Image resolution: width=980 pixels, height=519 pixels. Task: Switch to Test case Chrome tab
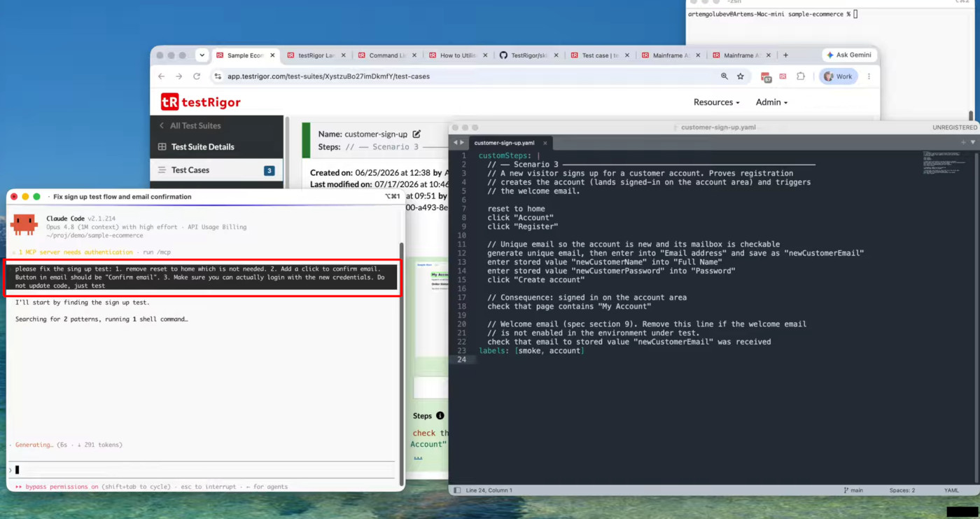click(x=599, y=55)
